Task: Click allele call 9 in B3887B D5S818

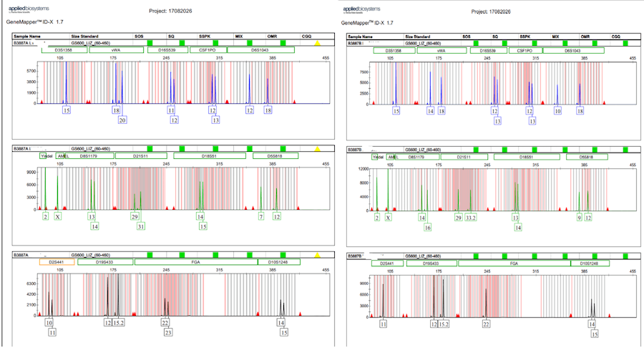Action: click(x=580, y=218)
